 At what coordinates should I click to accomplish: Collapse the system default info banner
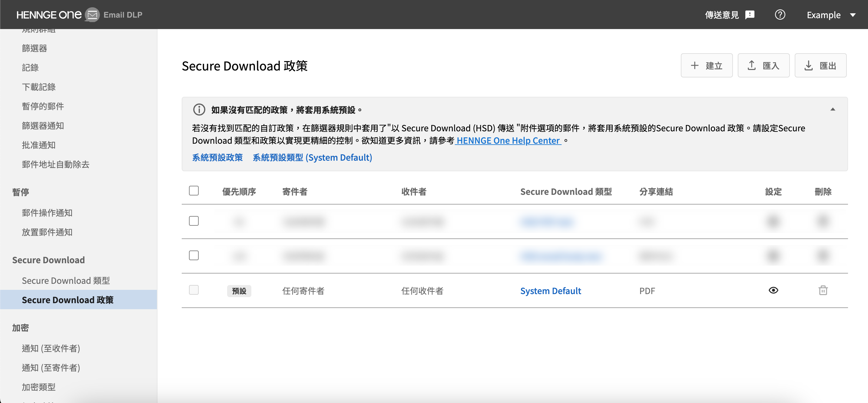pos(833,110)
